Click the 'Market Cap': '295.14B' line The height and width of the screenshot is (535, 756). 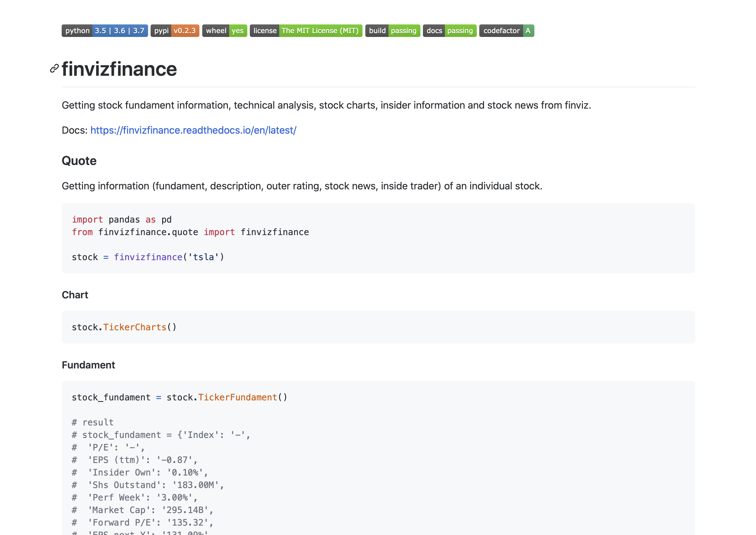click(143, 510)
